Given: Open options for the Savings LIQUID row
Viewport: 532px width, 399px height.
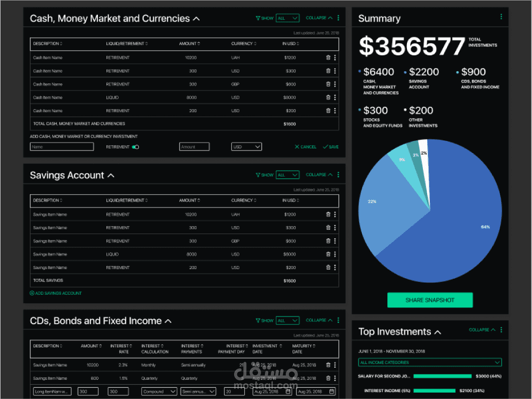Looking at the screenshot, I should 335,254.
